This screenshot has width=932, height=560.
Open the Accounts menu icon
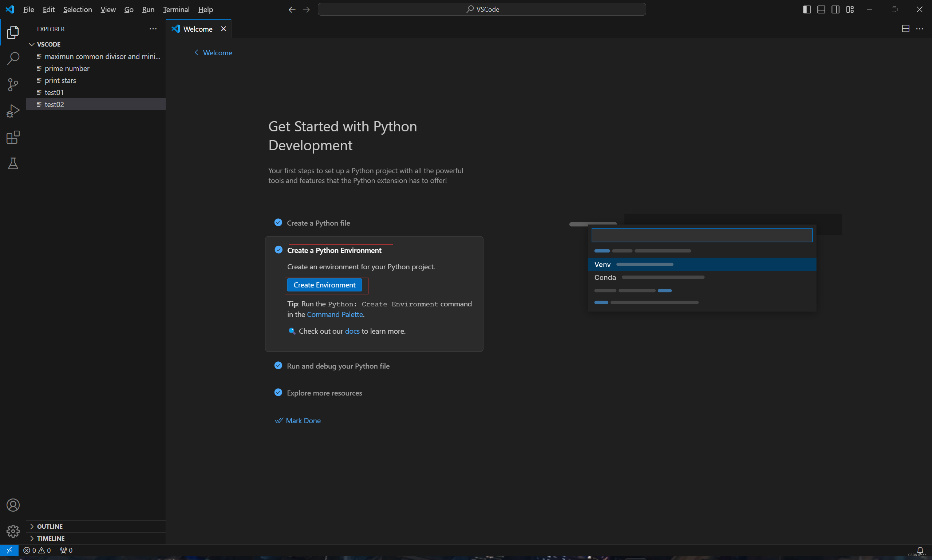(x=13, y=505)
